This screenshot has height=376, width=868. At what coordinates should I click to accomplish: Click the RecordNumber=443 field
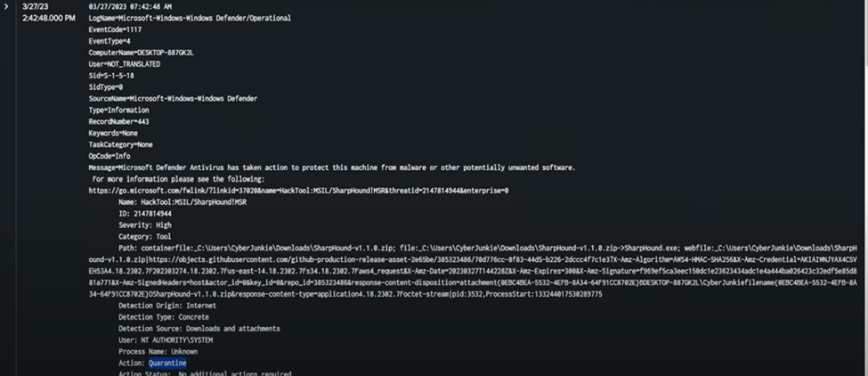tap(118, 121)
